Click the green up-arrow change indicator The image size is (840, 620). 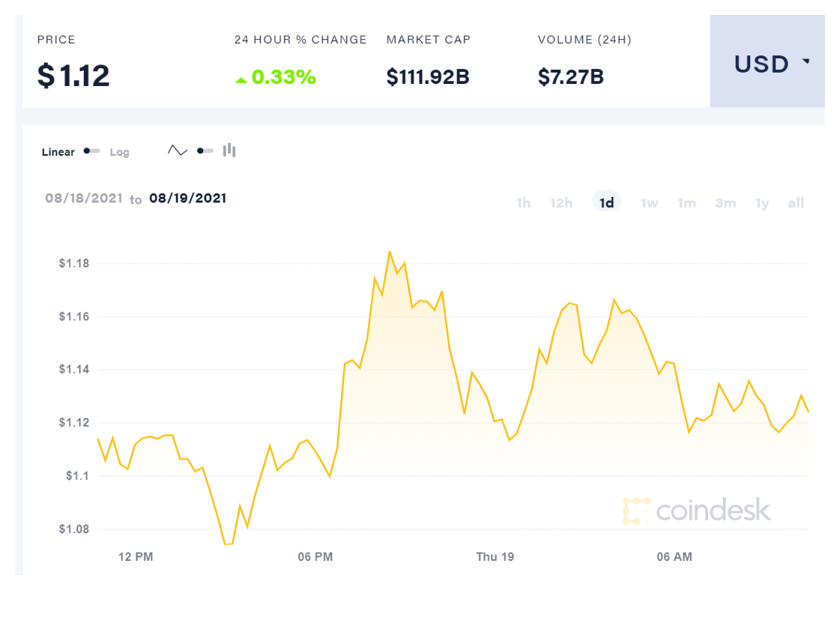(x=241, y=79)
